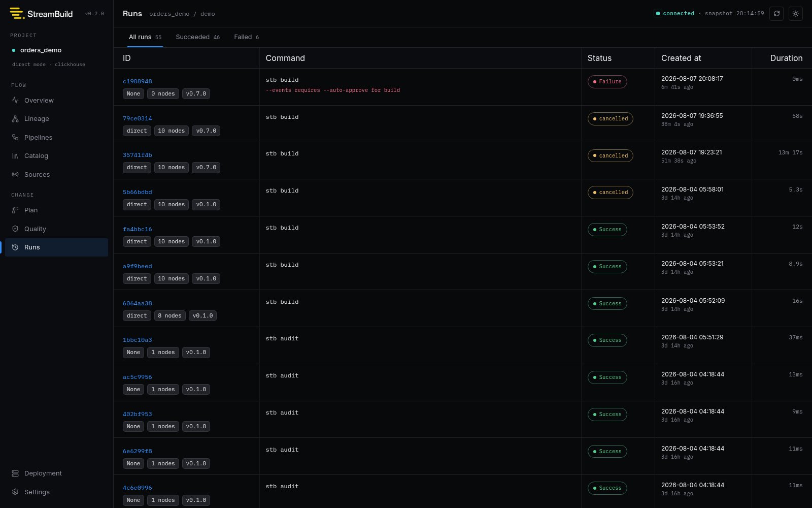Click 'v0.7.0' tag on run 79ce0314
Image resolution: width=812 pixels, height=508 pixels.
206,131
